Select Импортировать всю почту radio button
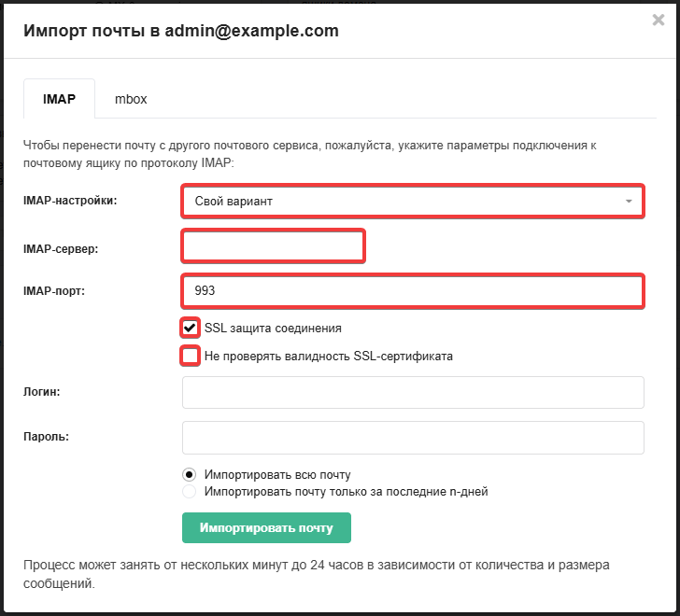This screenshot has height=616, width=680. [189, 475]
